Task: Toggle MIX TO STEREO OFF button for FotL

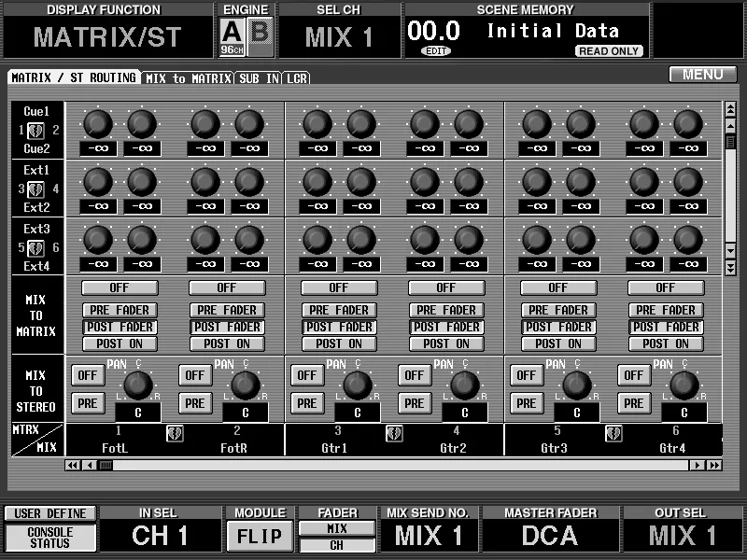Action: [x=88, y=376]
